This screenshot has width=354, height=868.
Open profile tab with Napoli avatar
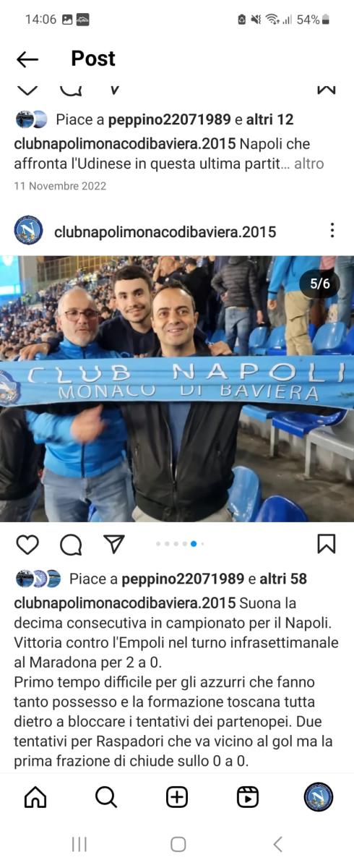(319, 797)
